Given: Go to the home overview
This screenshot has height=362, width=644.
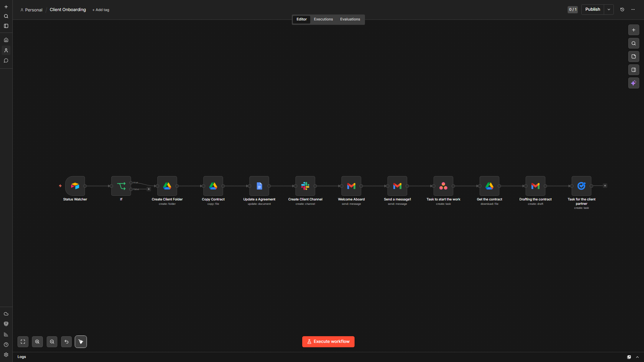Looking at the screenshot, I should click(6, 40).
